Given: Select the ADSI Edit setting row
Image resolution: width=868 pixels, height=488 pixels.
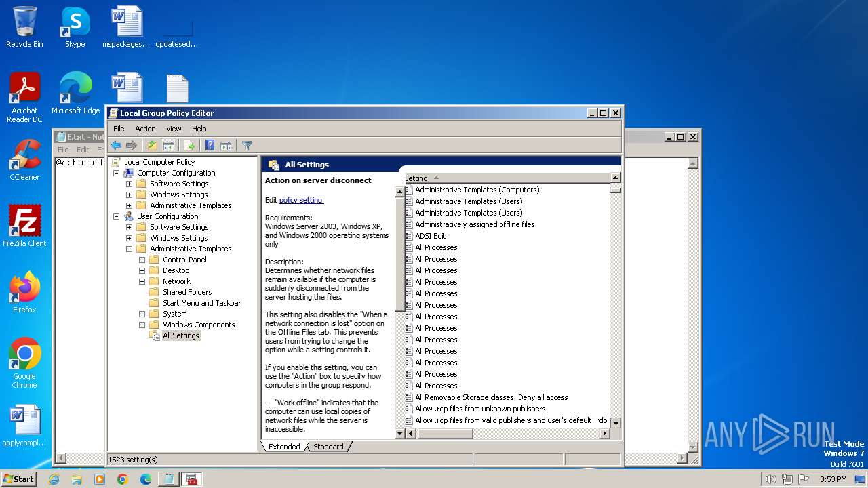Looking at the screenshot, I should point(430,236).
